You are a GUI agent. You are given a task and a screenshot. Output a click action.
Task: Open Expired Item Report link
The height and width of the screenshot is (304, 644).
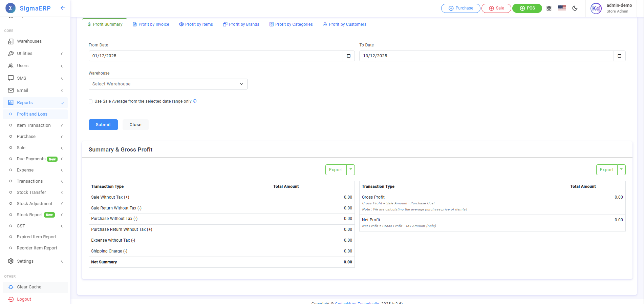[37, 237]
